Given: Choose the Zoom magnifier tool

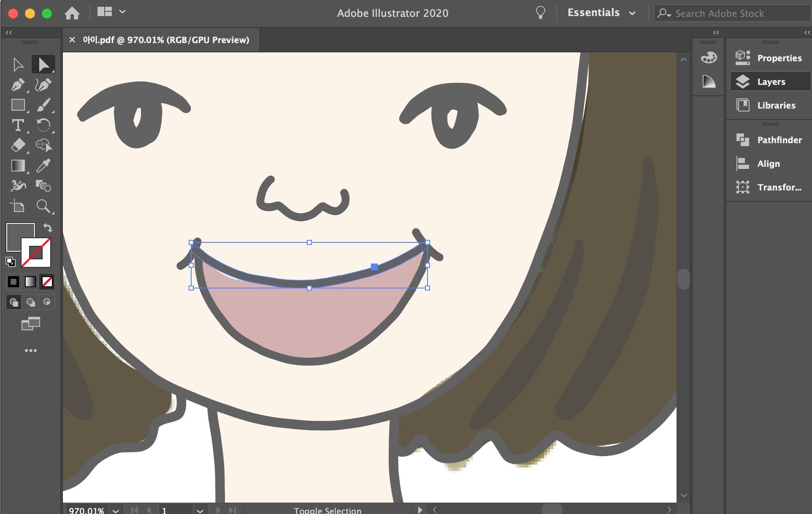Looking at the screenshot, I should click(43, 206).
